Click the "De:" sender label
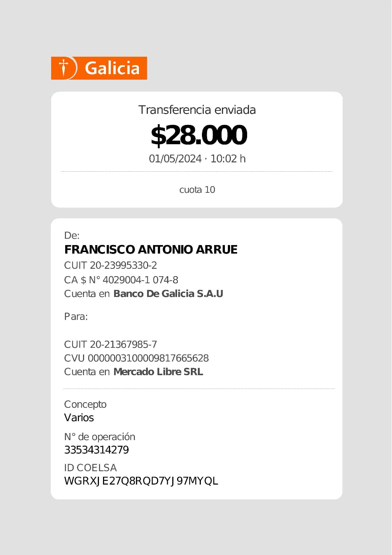392x555 pixels. click(72, 235)
